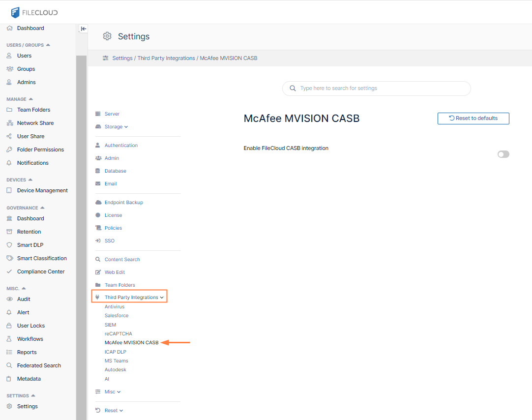Click the Endpoint Backup cloud icon

click(98, 203)
